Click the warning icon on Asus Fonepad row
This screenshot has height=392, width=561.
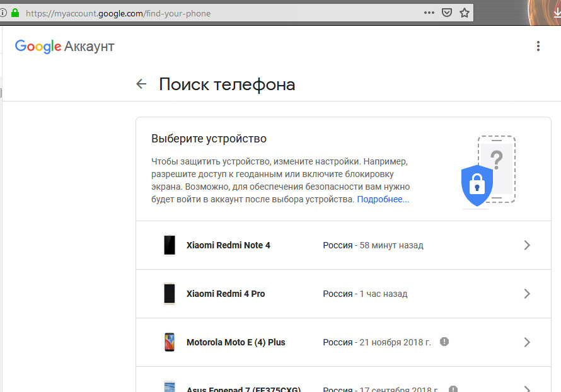click(x=453, y=389)
